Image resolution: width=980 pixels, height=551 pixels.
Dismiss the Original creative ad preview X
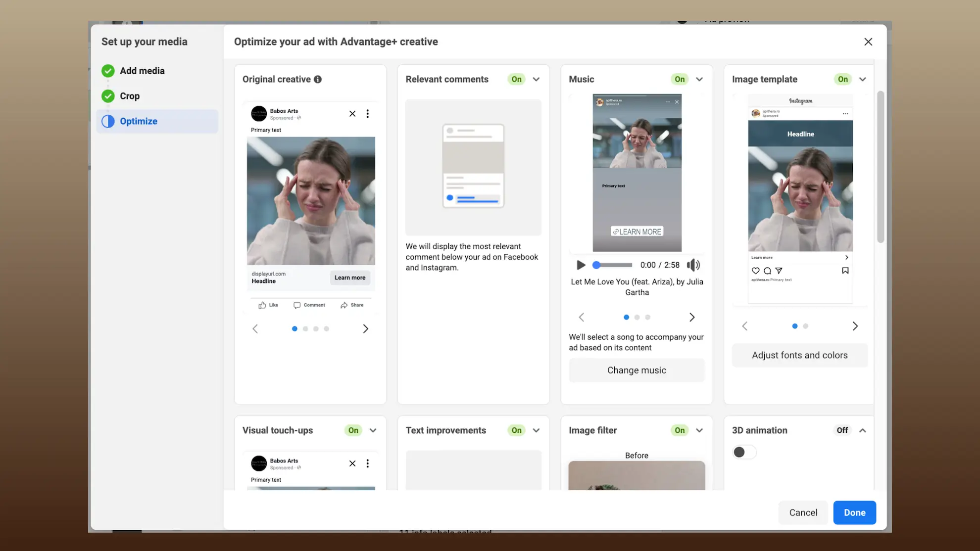352,114
